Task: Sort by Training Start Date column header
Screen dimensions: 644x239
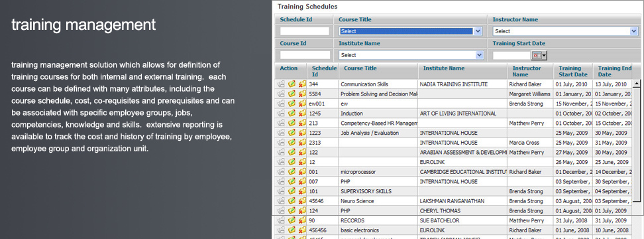Action: tap(573, 71)
